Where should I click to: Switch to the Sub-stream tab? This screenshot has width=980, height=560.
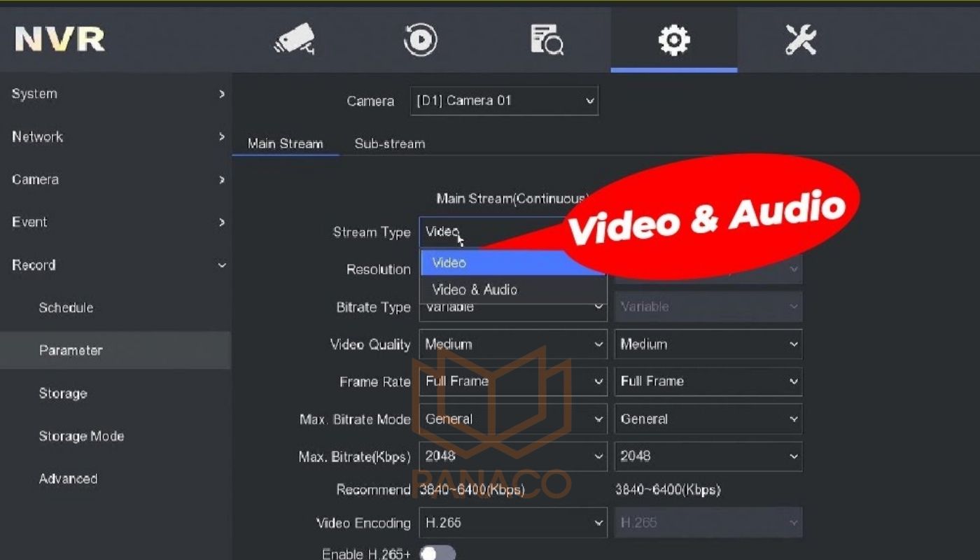point(389,143)
